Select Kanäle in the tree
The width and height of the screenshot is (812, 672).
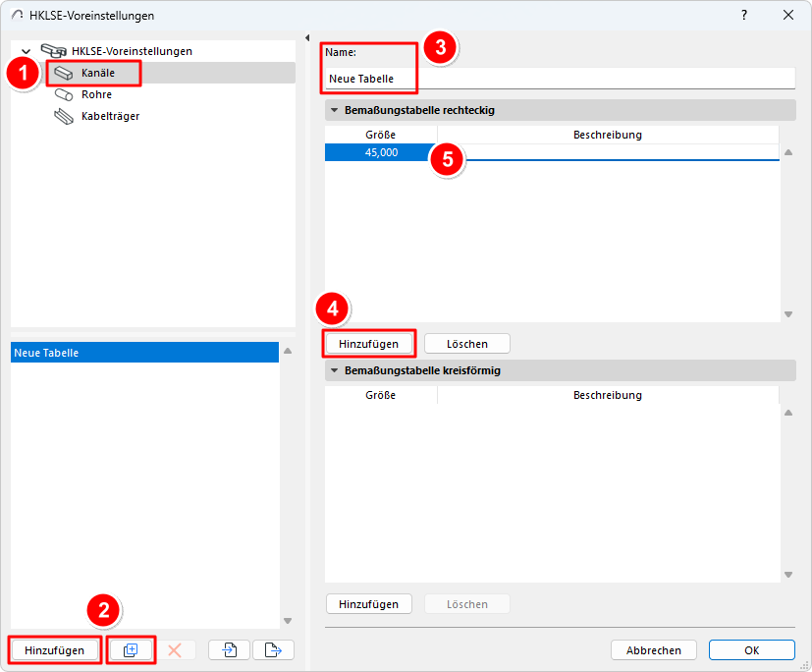point(98,73)
